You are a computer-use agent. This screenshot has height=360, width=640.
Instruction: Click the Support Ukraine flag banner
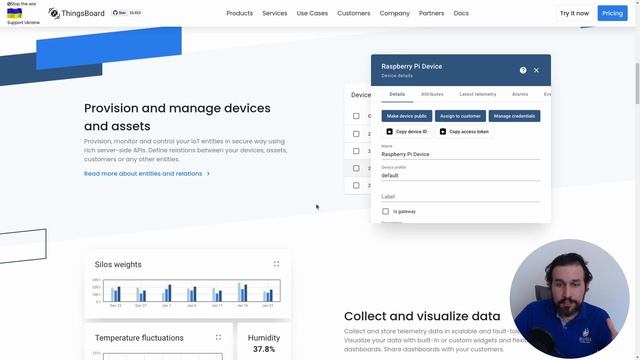[x=23, y=13]
